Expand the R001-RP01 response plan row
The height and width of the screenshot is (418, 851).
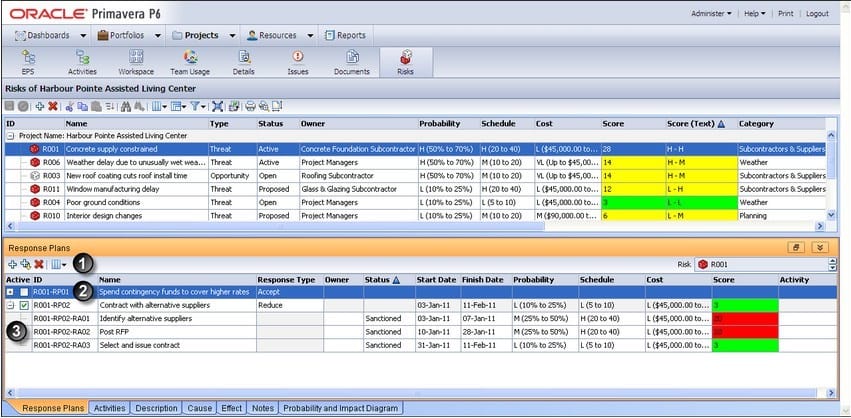point(10,292)
